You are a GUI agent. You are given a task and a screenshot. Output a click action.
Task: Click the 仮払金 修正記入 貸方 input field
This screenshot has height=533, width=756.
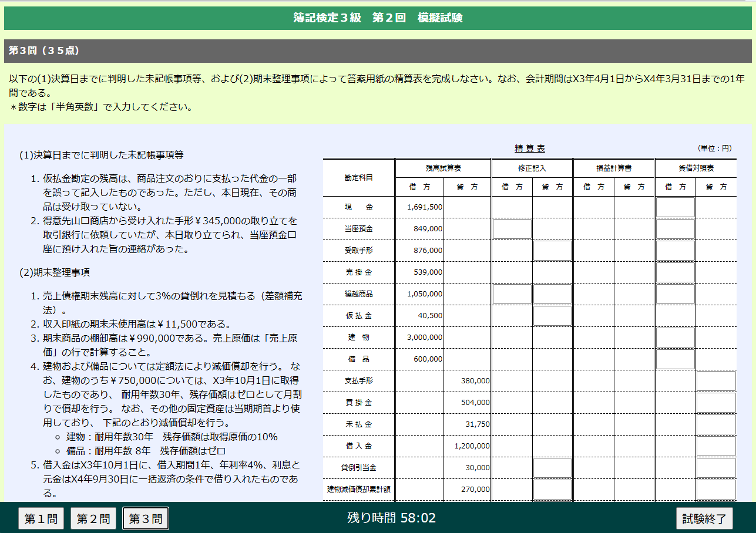tap(552, 315)
